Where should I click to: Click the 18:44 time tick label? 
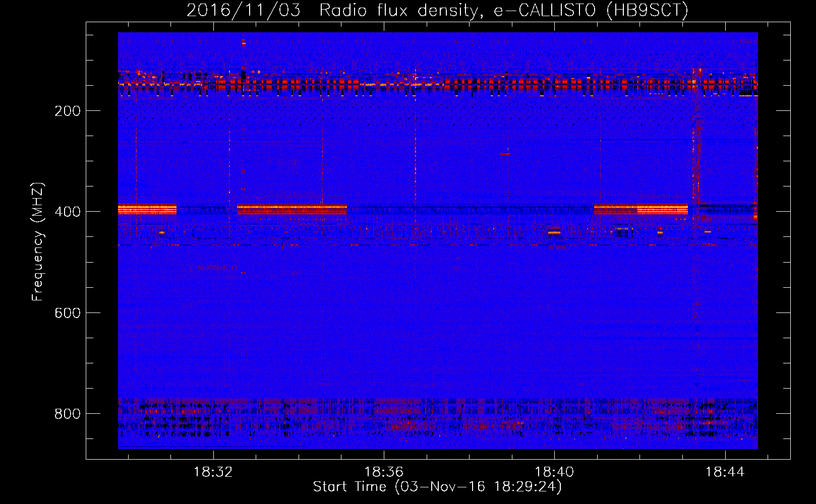(x=725, y=472)
